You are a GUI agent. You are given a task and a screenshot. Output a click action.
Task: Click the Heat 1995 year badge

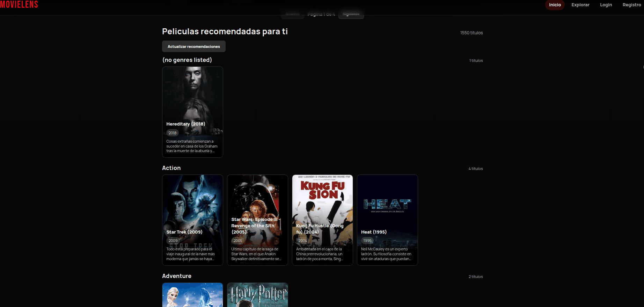tap(367, 241)
